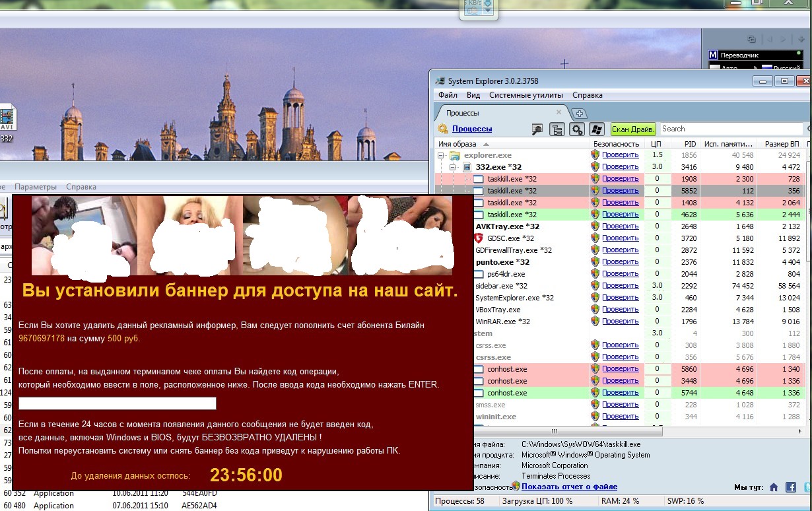The height and width of the screenshot is (511, 812).
Task: Click the shield icon in 332.exe row
Action: point(595,167)
